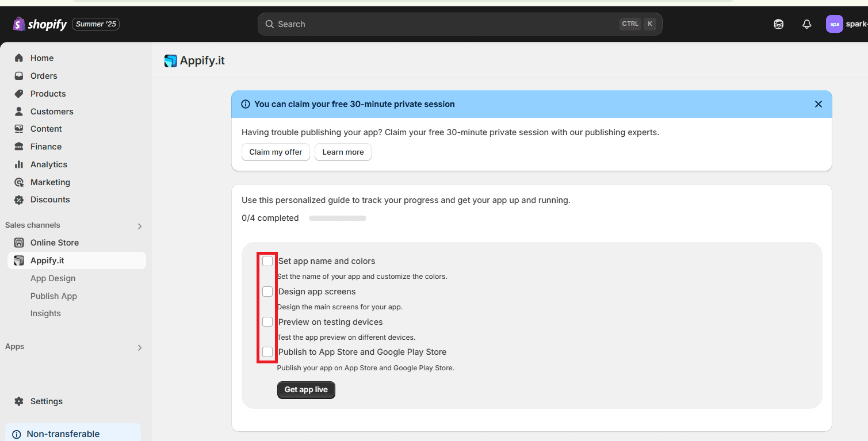Mark Publish to App Store checkbox
868x441 pixels.
[267, 352]
